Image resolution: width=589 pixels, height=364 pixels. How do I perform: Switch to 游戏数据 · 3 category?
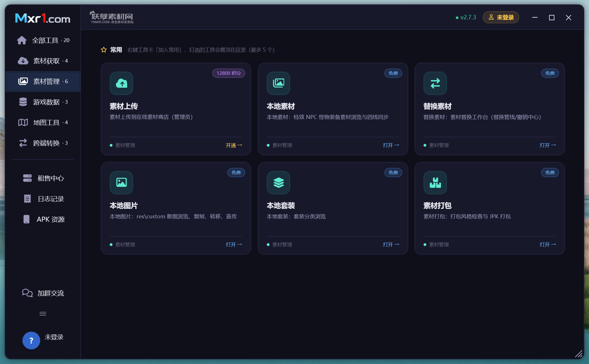pos(43,102)
